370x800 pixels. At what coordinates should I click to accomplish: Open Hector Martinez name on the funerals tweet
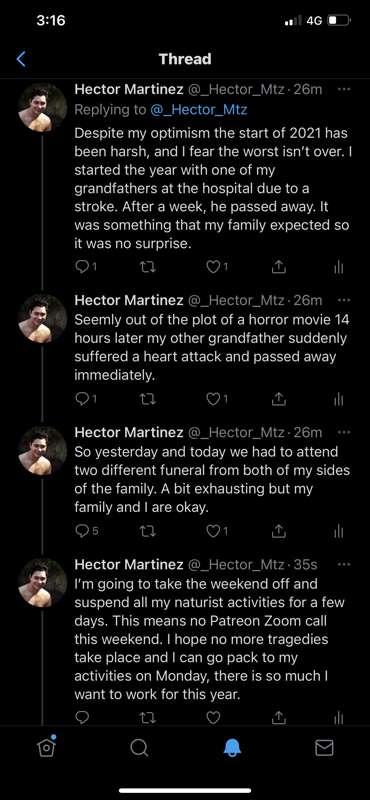[x=129, y=433]
